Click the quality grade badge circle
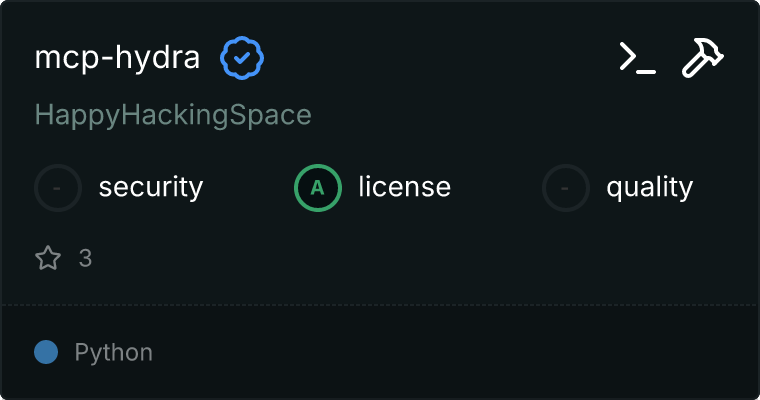 [x=566, y=187]
